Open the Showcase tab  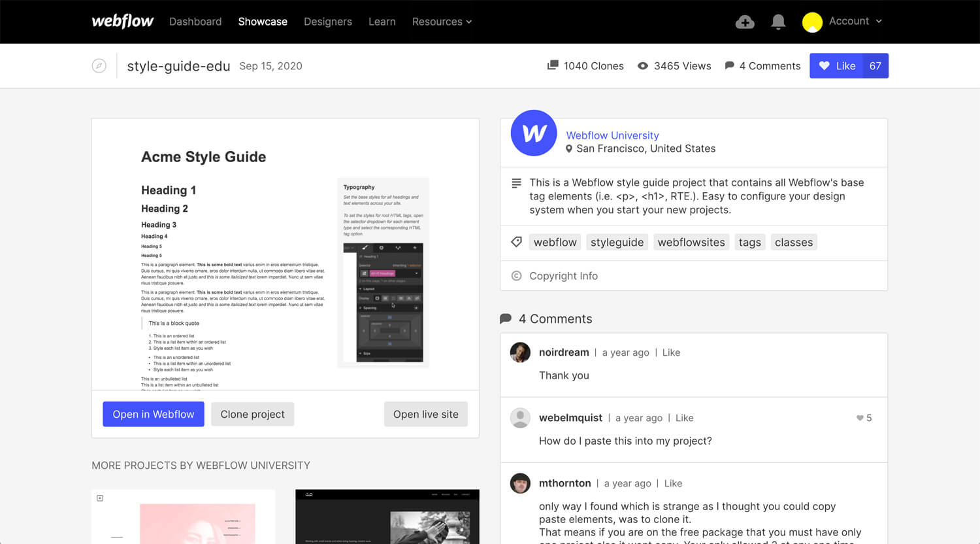tap(263, 22)
